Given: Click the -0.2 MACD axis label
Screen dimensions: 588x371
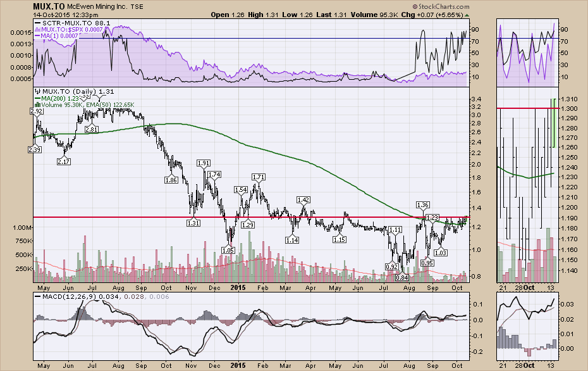Looking at the screenshot, I should click(477, 352).
